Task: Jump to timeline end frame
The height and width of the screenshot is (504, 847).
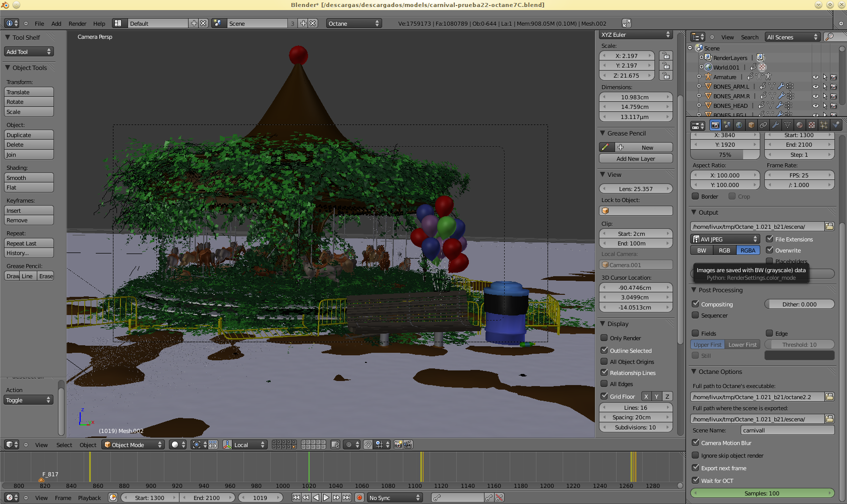Action: pos(346,497)
